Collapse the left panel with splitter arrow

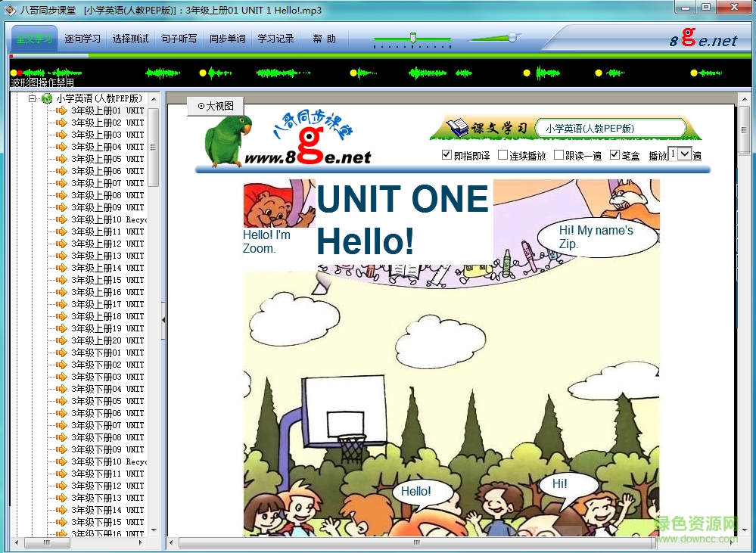point(163,320)
